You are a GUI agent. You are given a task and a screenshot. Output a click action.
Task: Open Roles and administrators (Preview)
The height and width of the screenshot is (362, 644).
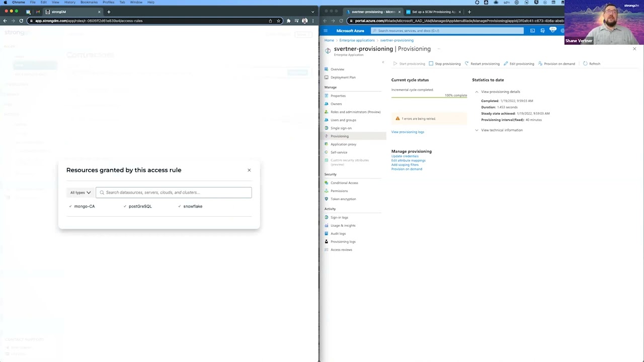pyautogui.click(x=355, y=112)
